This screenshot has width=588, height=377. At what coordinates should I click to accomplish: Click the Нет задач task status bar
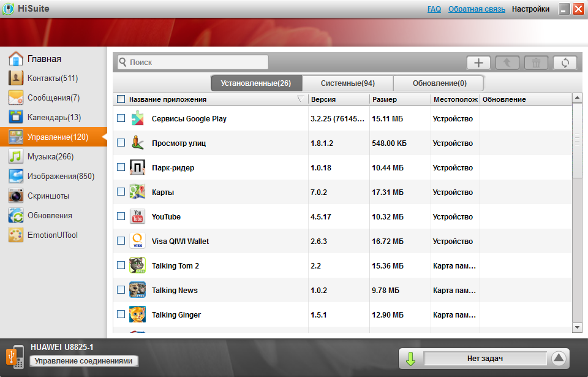coord(485,359)
